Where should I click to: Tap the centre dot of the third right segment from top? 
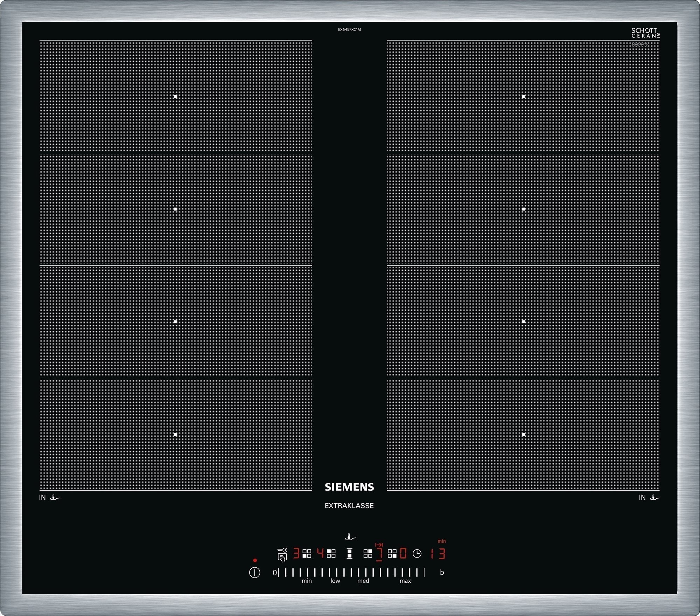click(523, 321)
